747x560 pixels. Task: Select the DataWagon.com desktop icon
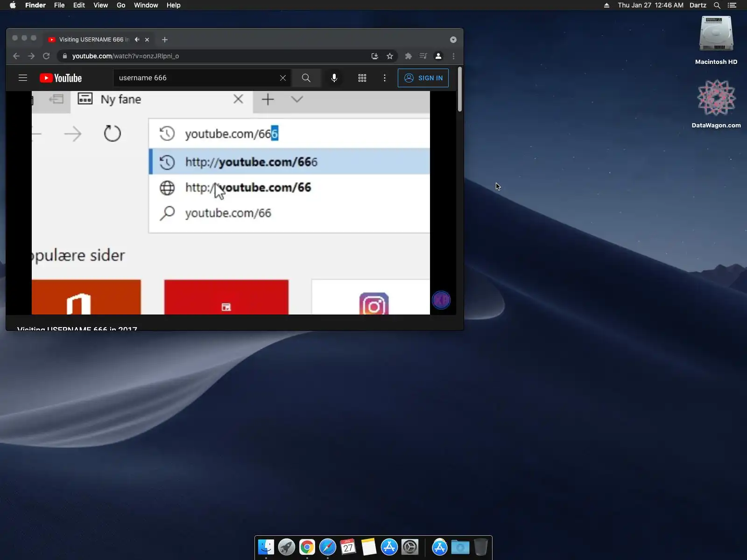[x=716, y=104]
